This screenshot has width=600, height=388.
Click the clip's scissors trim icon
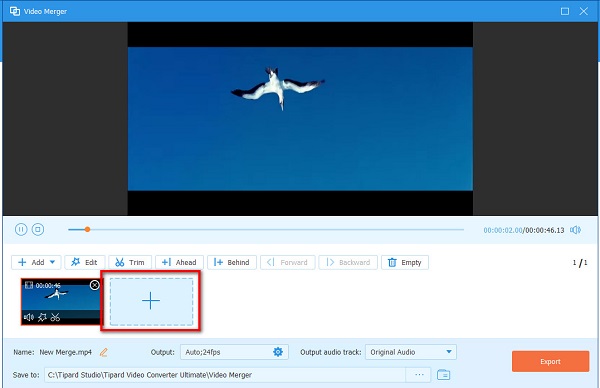click(55, 317)
